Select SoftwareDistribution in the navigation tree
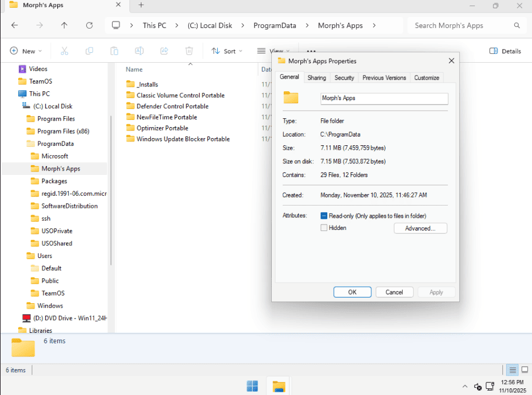The width and height of the screenshot is (532, 395). pyautogui.click(x=69, y=206)
